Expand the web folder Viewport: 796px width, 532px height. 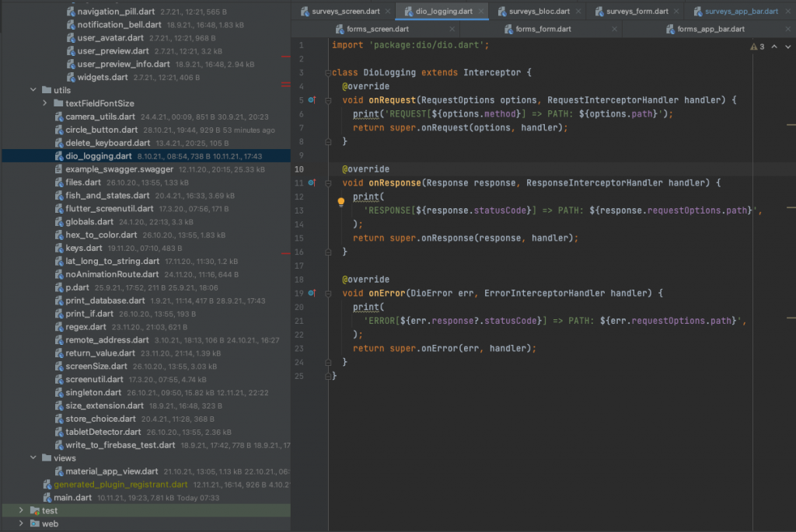point(19,523)
